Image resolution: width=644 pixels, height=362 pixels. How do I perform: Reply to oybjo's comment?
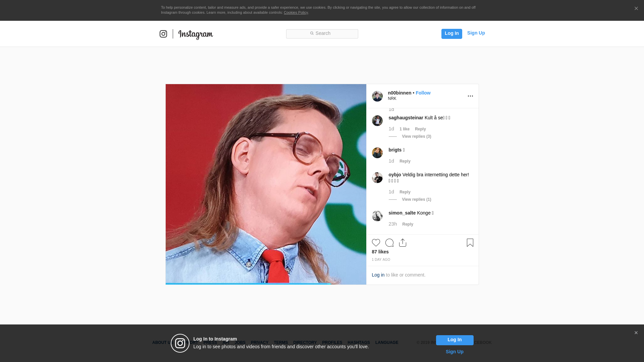pyautogui.click(x=405, y=192)
